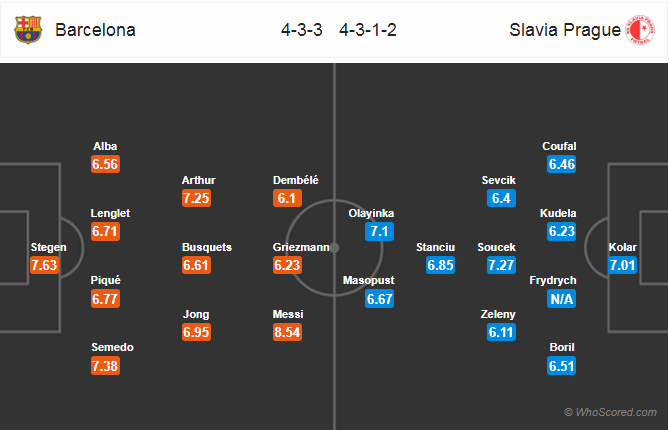Click Masopust's 6.67 rating badge
This screenshot has height=430, width=669.
coord(379,299)
